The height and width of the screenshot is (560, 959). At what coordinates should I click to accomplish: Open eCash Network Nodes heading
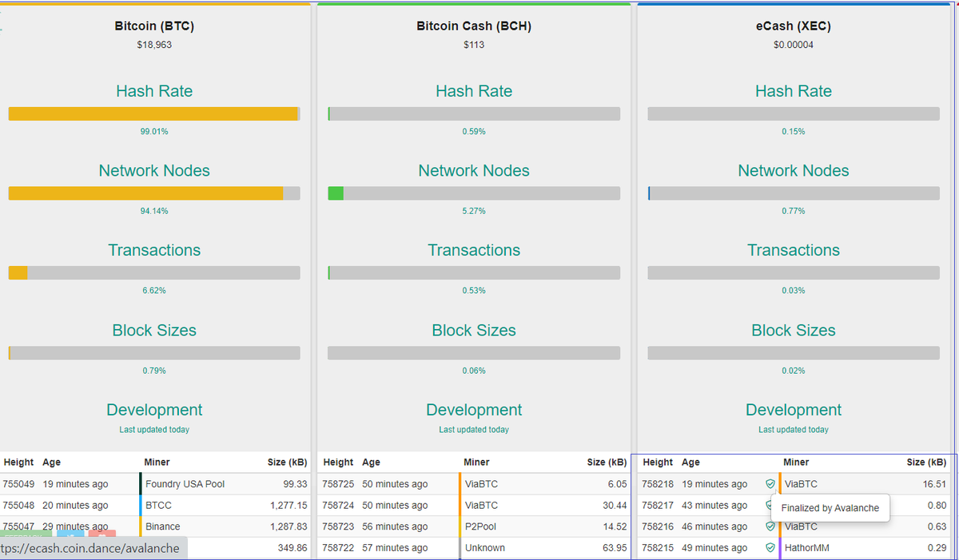point(794,171)
